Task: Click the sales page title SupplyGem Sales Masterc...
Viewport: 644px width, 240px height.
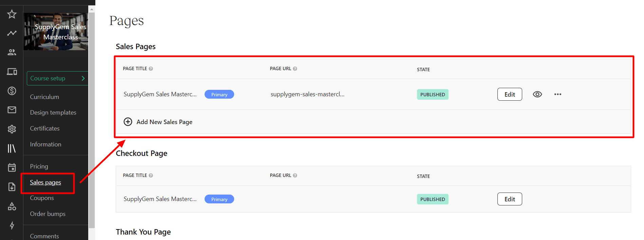Action: (160, 94)
